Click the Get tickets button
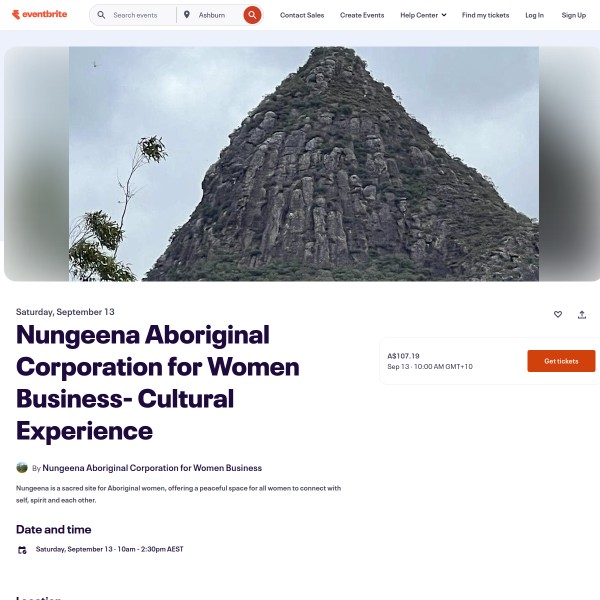The image size is (600, 600). click(x=561, y=361)
